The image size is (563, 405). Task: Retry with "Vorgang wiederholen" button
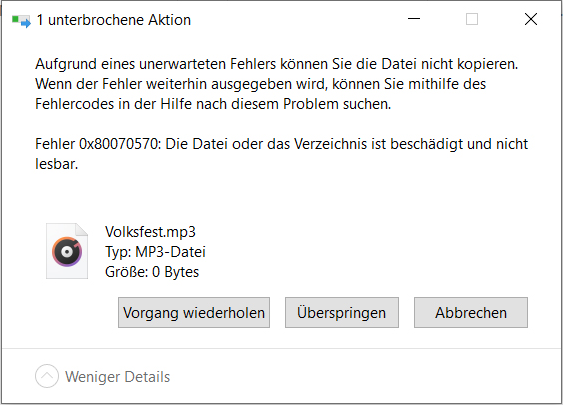(194, 312)
